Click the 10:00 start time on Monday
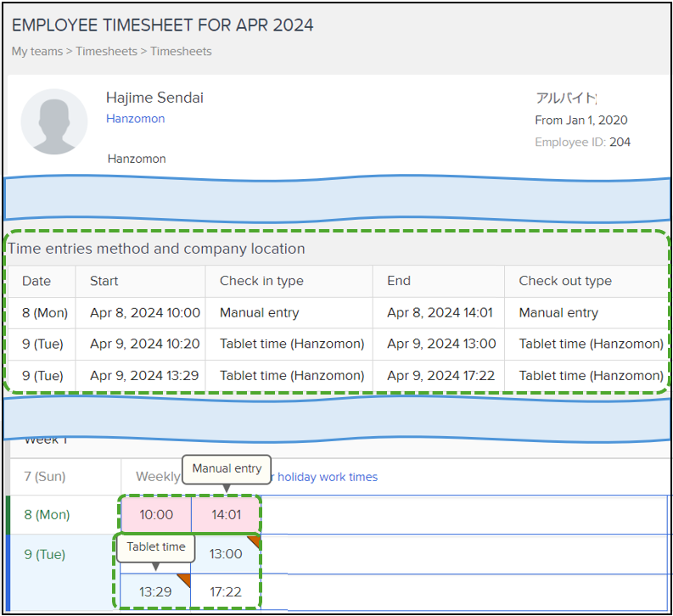 pyautogui.click(x=155, y=515)
